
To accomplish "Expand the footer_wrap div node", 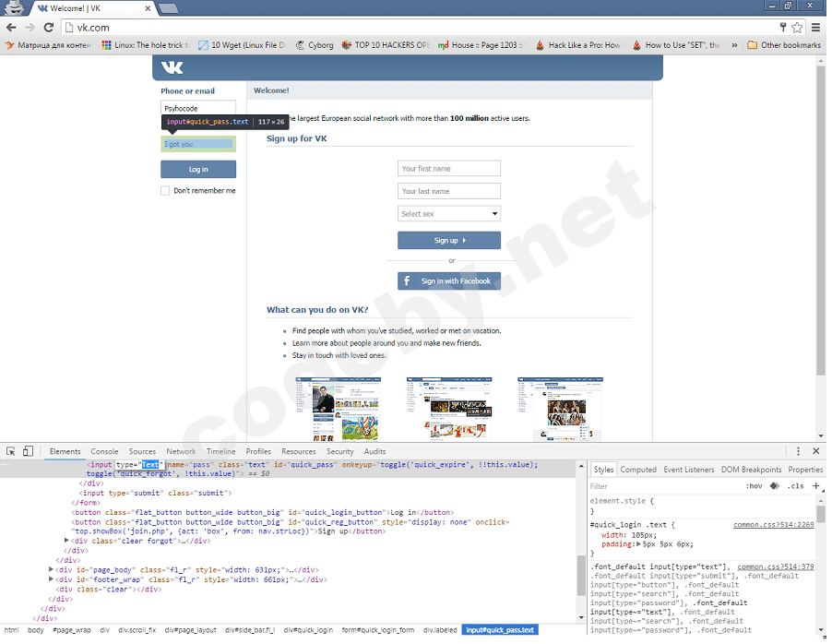I will pos(51,579).
